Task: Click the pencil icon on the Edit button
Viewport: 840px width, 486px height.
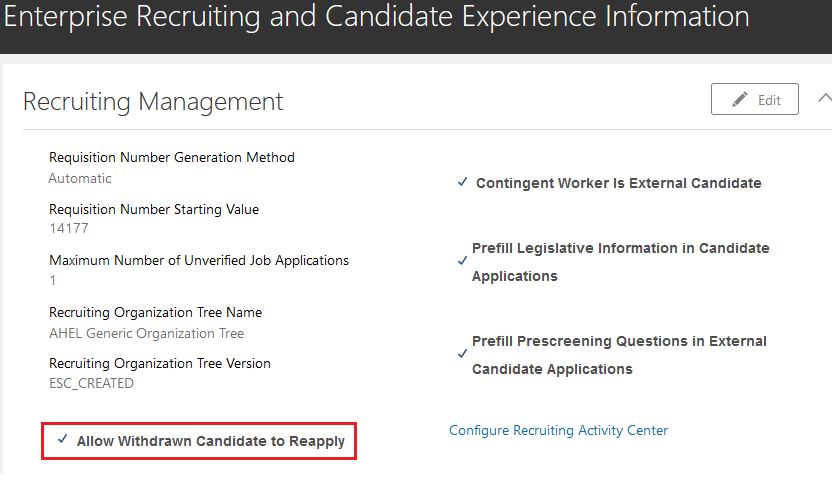Action: 739,99
